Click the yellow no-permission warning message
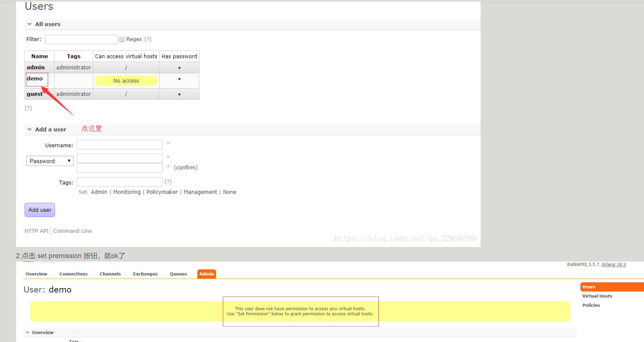 [300, 311]
